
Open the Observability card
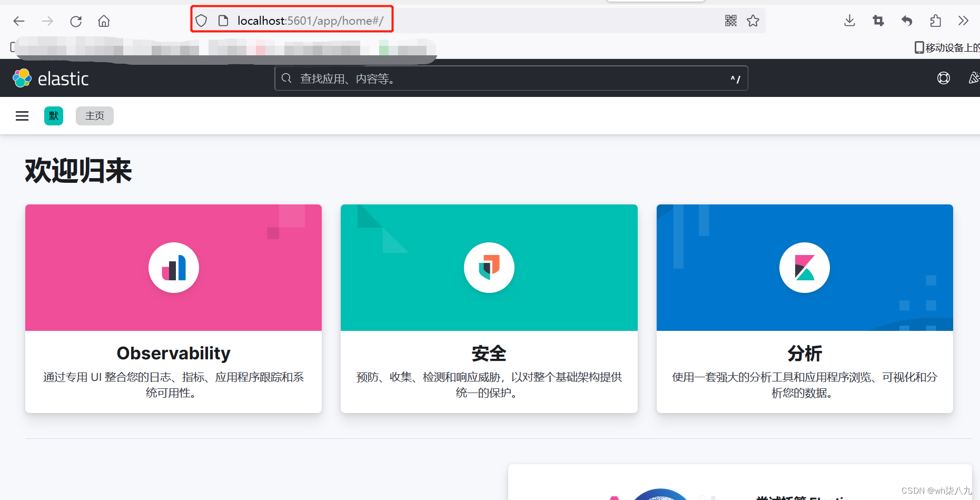[x=173, y=308]
